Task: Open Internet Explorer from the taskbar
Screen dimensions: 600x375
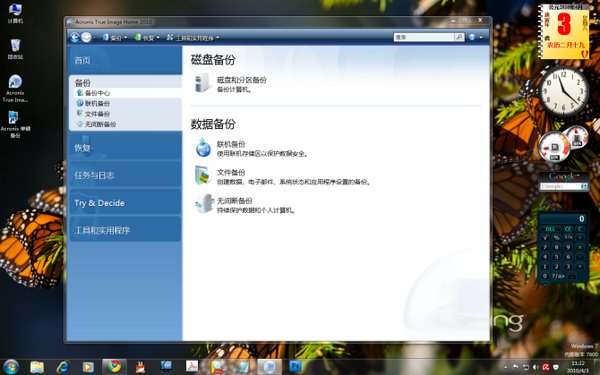Action: pyautogui.click(x=62, y=367)
